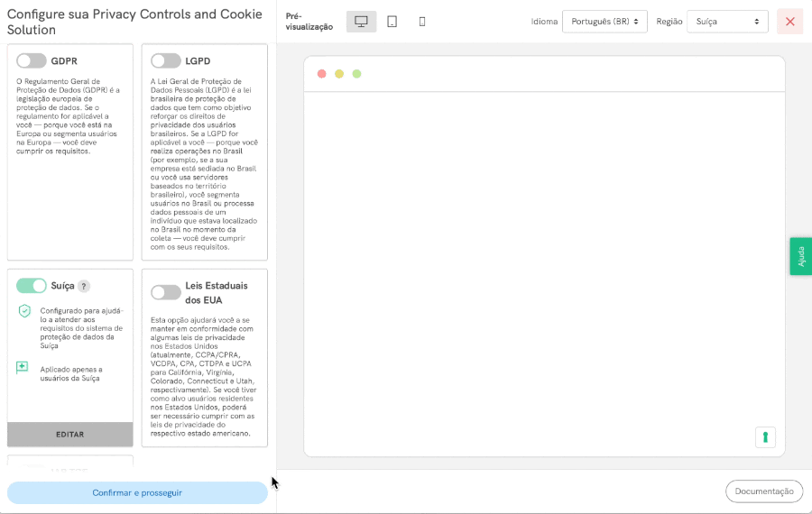Open the Idioma language dropdown

click(604, 22)
